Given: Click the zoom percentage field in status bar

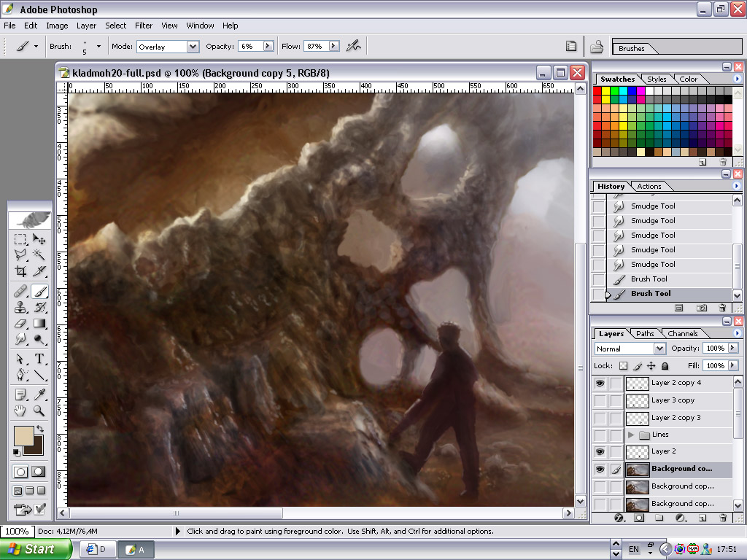Looking at the screenshot, I should 17,531.
